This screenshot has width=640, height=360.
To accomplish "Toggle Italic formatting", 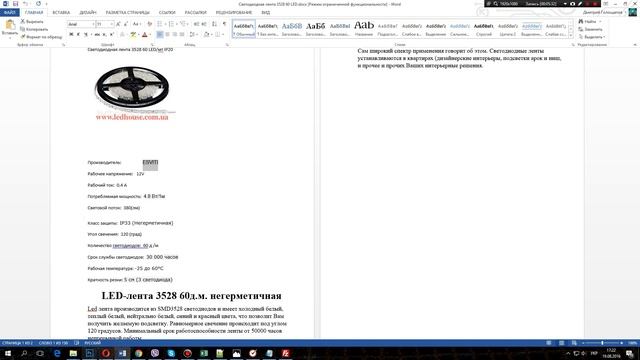I will pyautogui.click(x=78, y=35).
